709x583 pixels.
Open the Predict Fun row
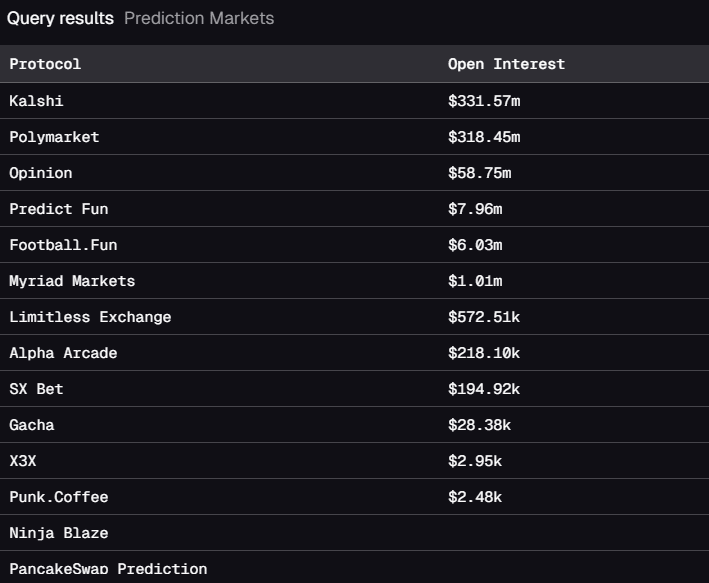coord(58,209)
